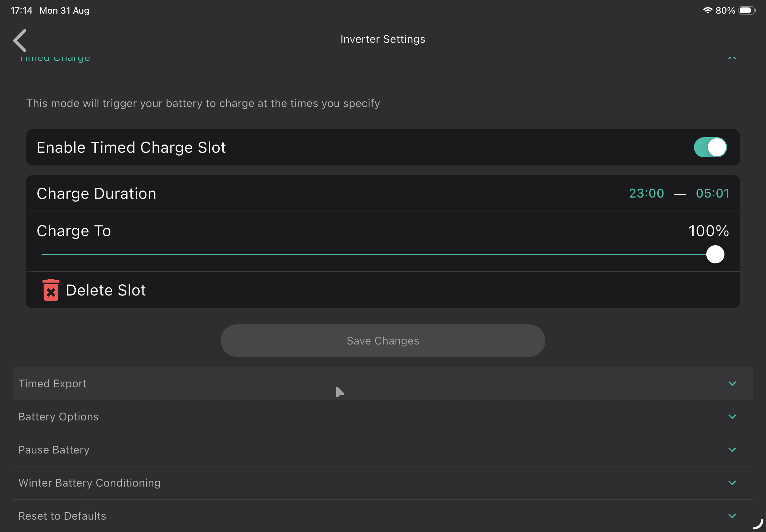Expand Winter Battery Conditioning chevron
The height and width of the screenshot is (532, 766).
[732, 483]
